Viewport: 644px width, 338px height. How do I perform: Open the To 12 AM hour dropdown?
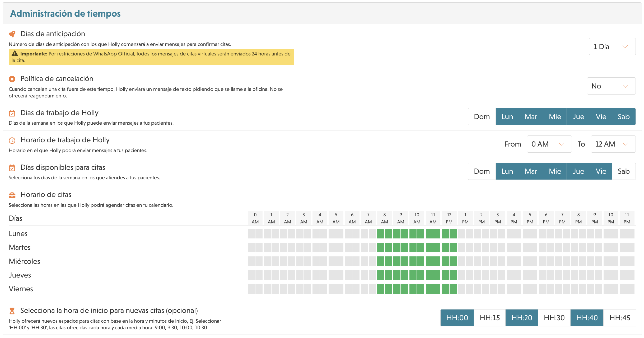click(x=613, y=144)
